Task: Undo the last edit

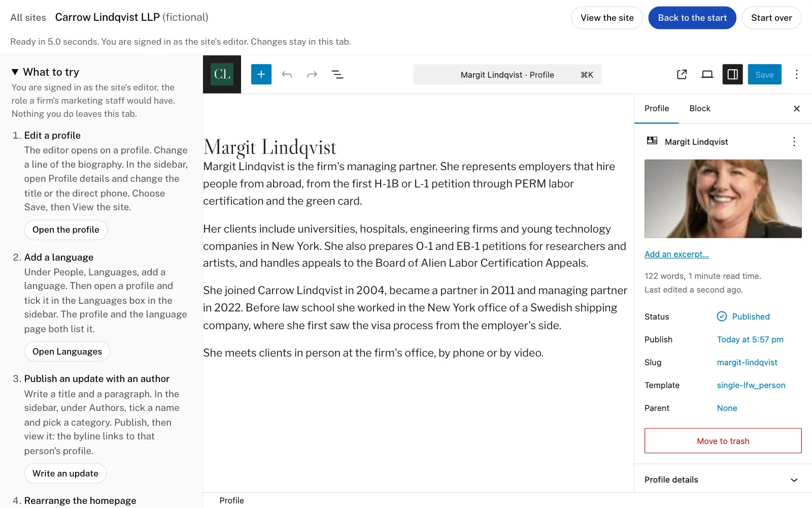Action: click(287, 75)
